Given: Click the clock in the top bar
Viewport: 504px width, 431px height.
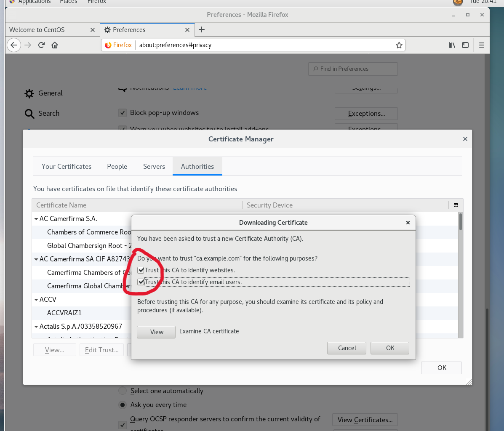Looking at the screenshot, I should (x=483, y=2).
